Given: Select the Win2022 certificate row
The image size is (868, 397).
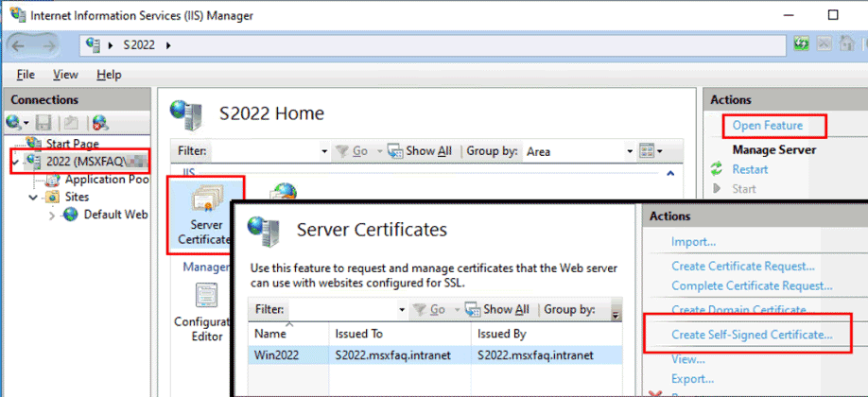Looking at the screenshot, I should pos(436,354).
